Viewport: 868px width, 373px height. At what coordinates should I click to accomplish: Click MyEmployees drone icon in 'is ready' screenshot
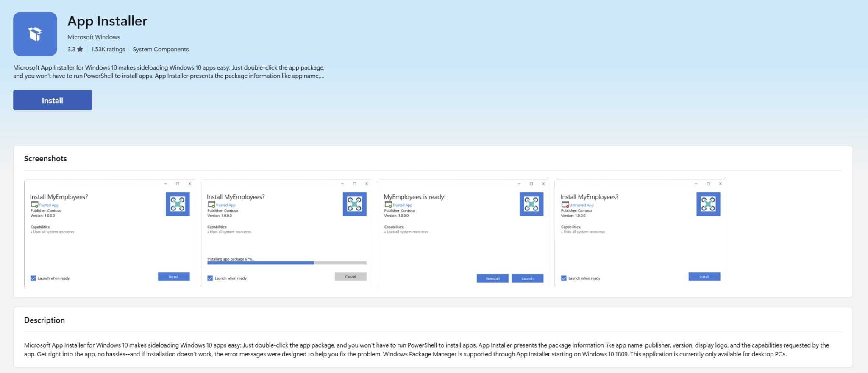point(531,204)
